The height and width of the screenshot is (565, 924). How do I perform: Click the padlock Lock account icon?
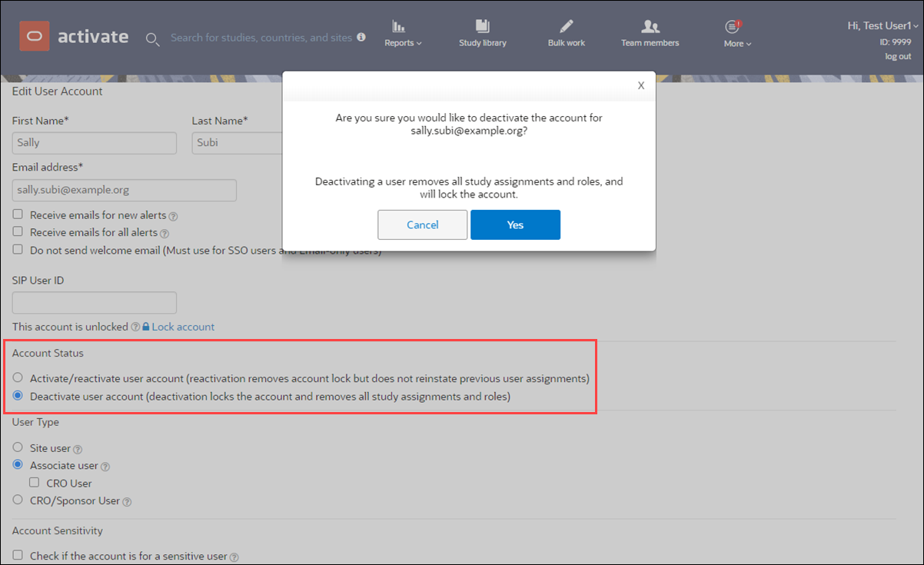coord(145,327)
